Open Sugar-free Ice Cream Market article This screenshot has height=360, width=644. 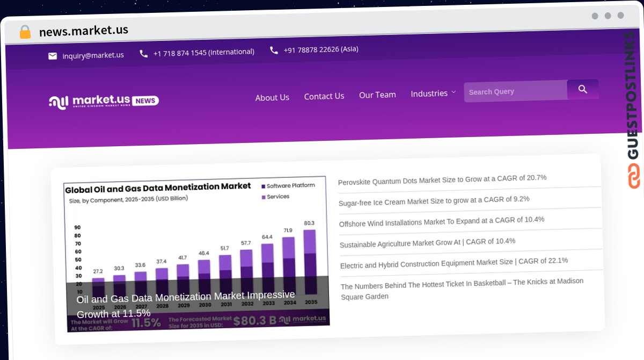[x=434, y=200]
